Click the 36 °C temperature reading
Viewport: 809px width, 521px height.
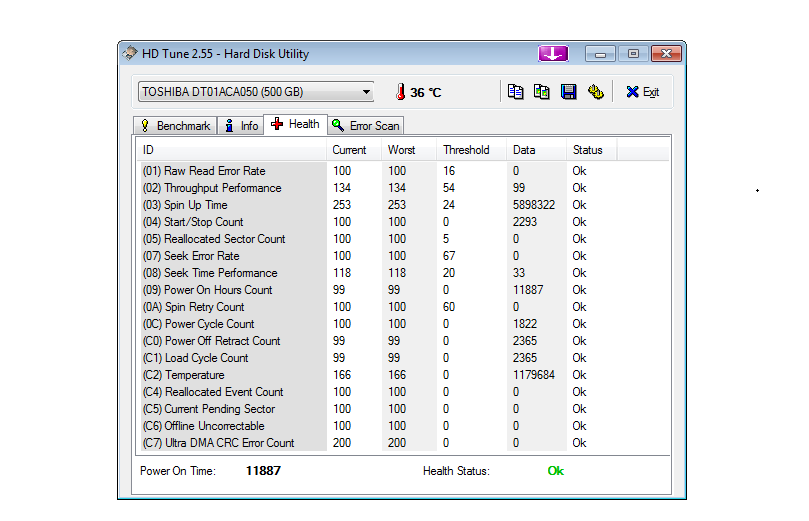426,92
